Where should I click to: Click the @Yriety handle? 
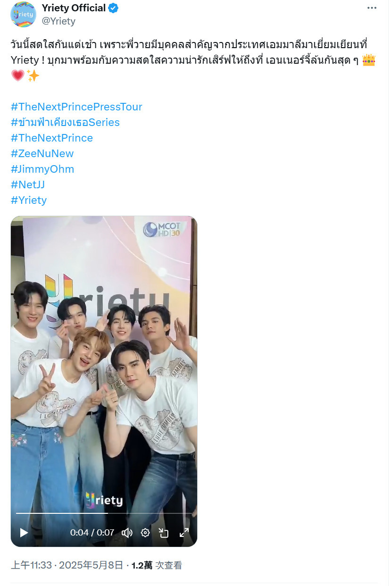(x=58, y=21)
